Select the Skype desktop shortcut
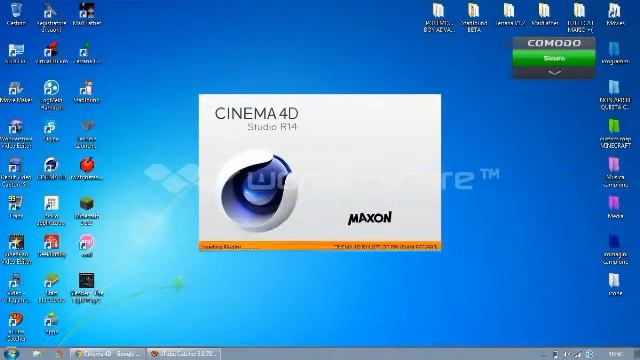Viewport: 640px width, 360px height. pyautogui.click(x=51, y=131)
